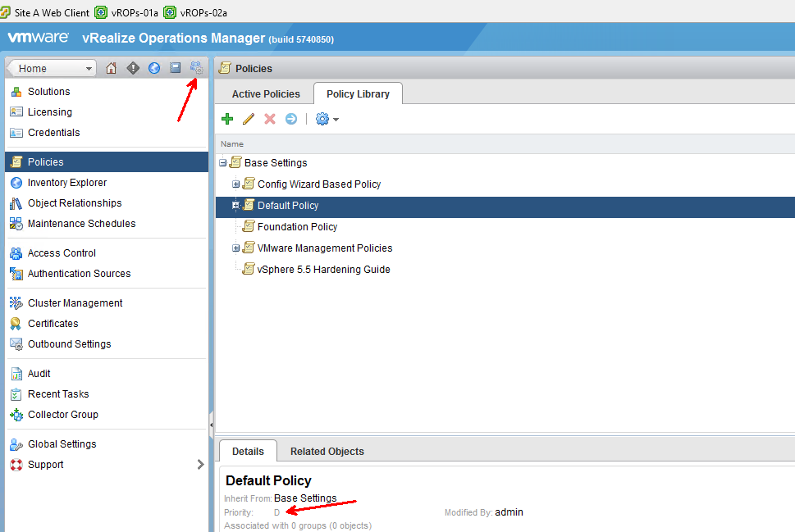Switch to the Active Policies tab

point(266,94)
